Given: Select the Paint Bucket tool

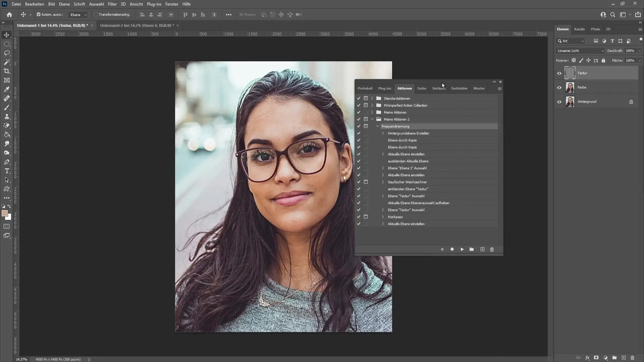Looking at the screenshot, I should pos(7,134).
